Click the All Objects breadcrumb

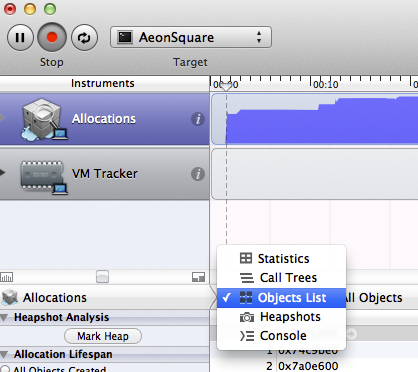[x=374, y=298]
